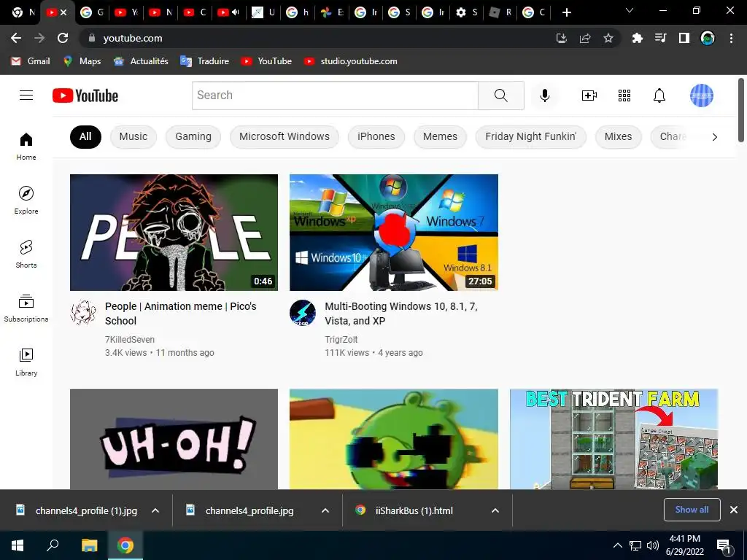The height and width of the screenshot is (560, 747).
Task: Open the account avatar menu
Action: click(x=701, y=96)
